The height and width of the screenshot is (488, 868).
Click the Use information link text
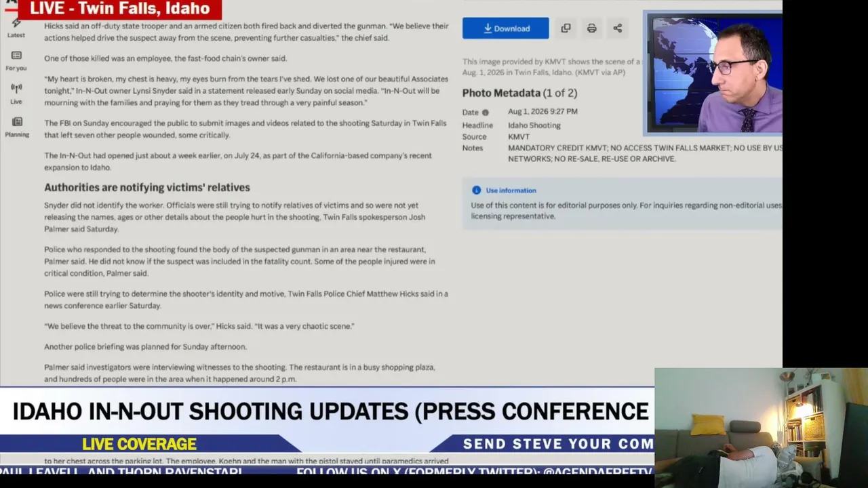pos(511,190)
